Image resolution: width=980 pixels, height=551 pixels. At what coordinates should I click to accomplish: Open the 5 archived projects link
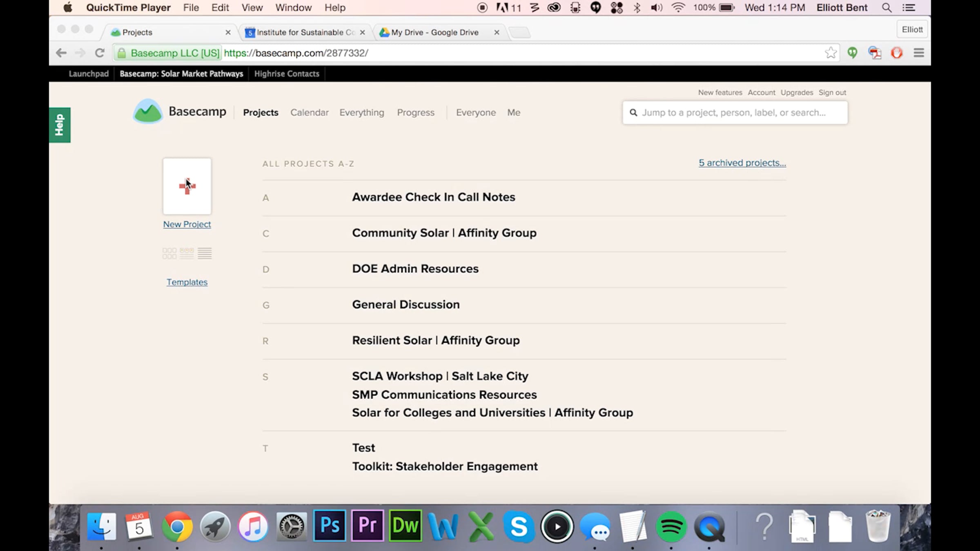coord(742,163)
